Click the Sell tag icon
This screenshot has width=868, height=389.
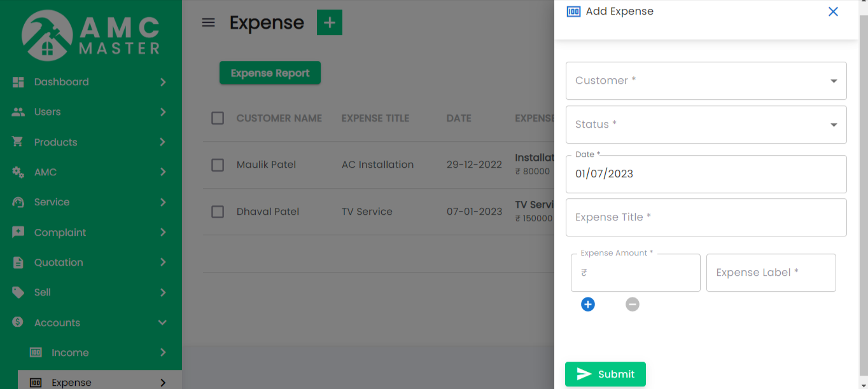[18, 292]
